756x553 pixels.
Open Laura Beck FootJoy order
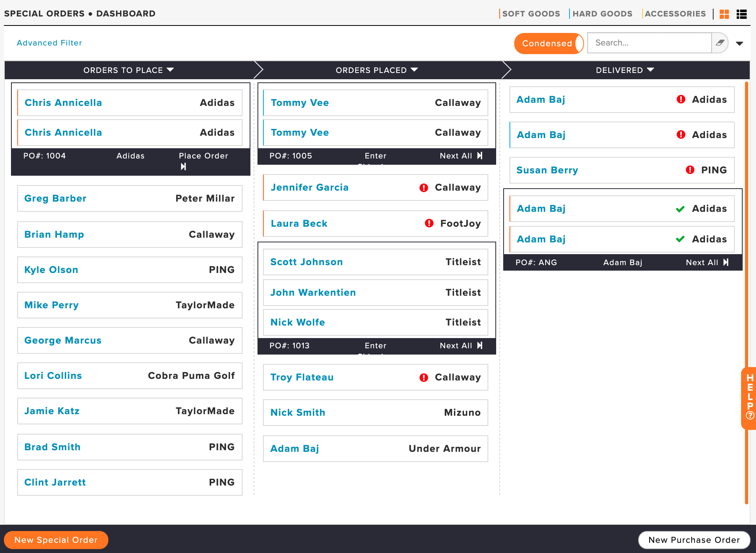pos(376,224)
